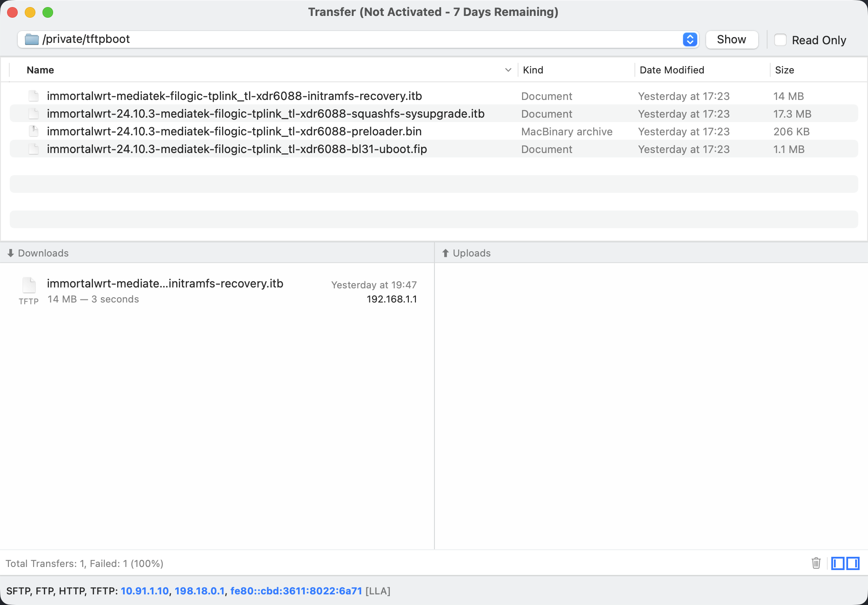Select the squashfs-sysupgrade.itb file row
Image resolution: width=868 pixels, height=605 pixels.
(265, 114)
